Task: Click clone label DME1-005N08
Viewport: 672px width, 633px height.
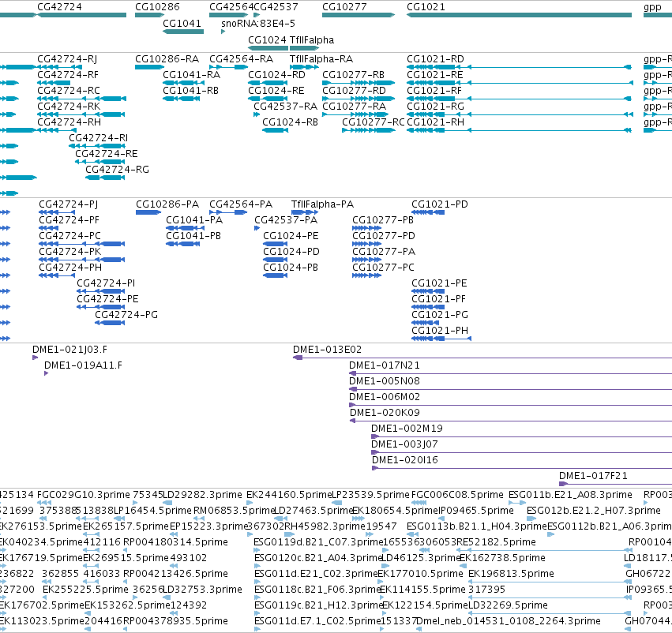Action: (x=385, y=381)
